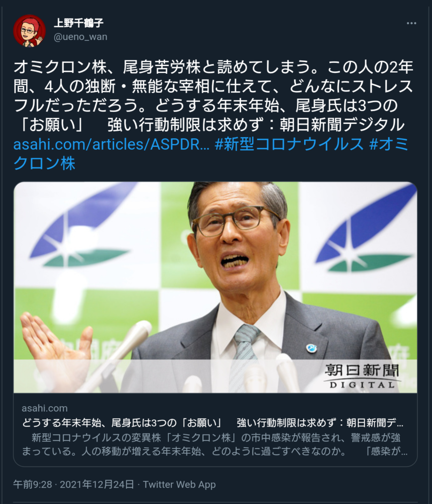Click the author's avatar picture

tap(29, 31)
